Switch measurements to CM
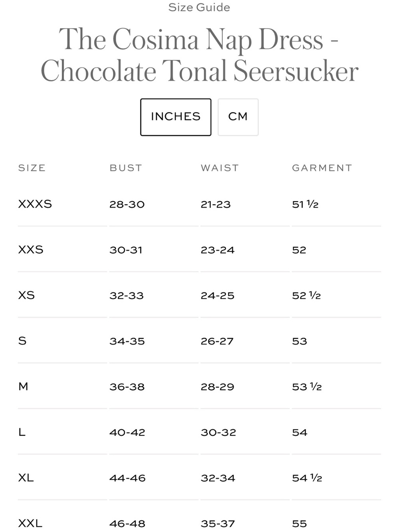399x532 pixels. click(x=238, y=117)
